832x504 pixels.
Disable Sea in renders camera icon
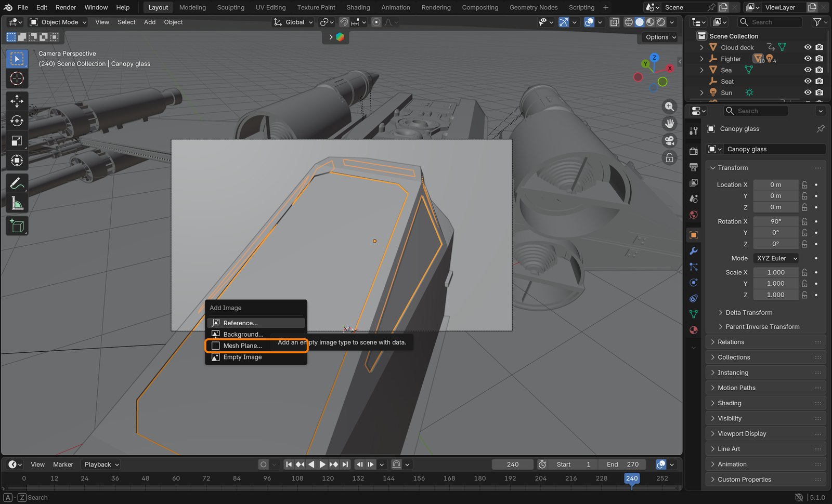pyautogui.click(x=820, y=70)
